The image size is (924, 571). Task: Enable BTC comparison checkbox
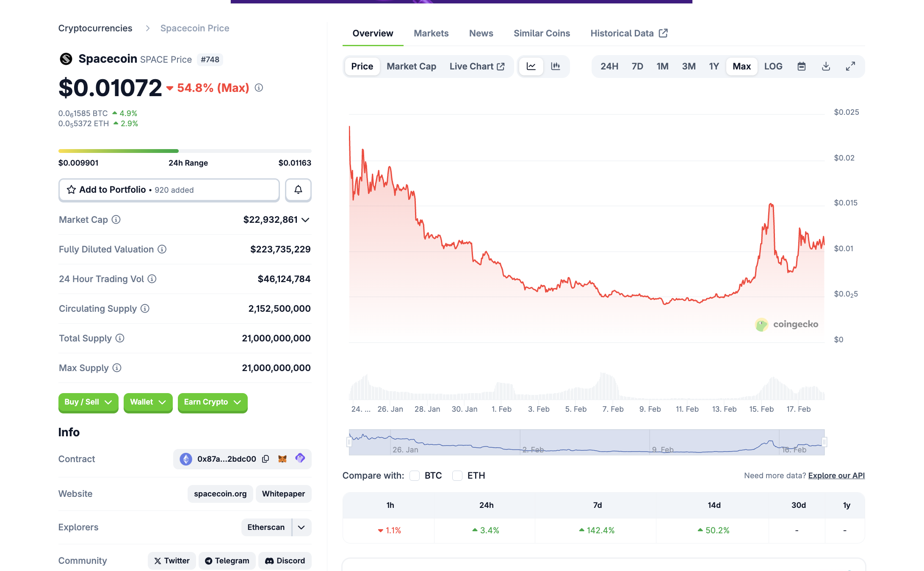coord(415,476)
